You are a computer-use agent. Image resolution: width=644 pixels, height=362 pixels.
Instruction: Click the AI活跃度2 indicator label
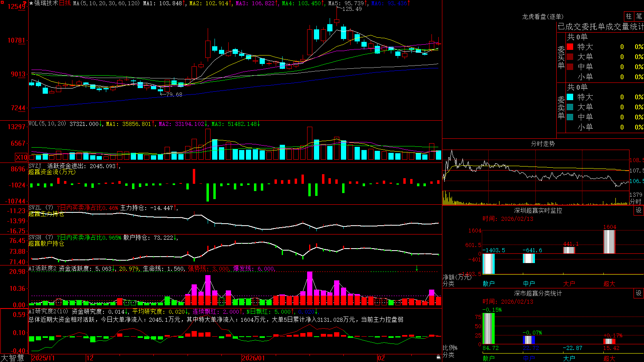43,269
